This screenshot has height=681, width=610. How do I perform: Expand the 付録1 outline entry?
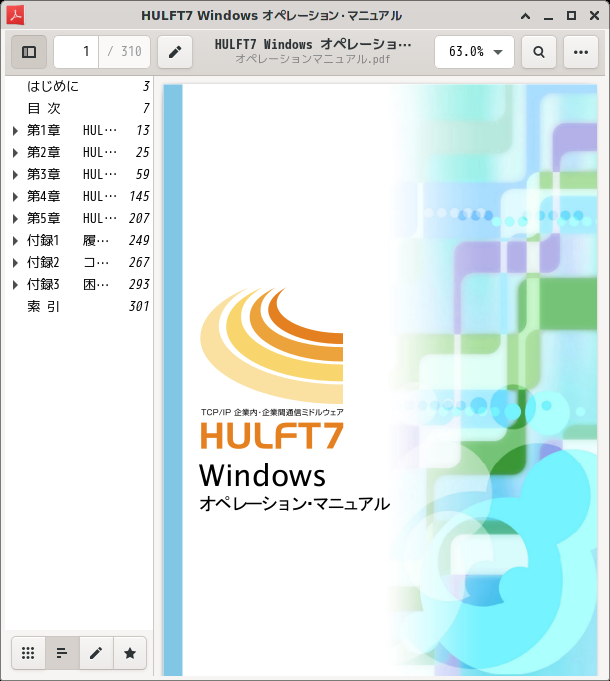(x=15, y=241)
